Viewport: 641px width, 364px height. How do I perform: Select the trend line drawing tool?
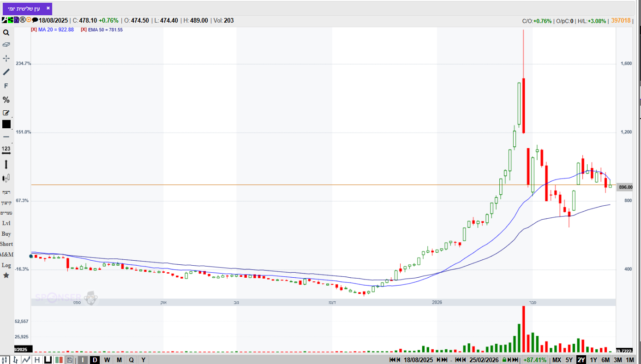[x=6, y=72]
